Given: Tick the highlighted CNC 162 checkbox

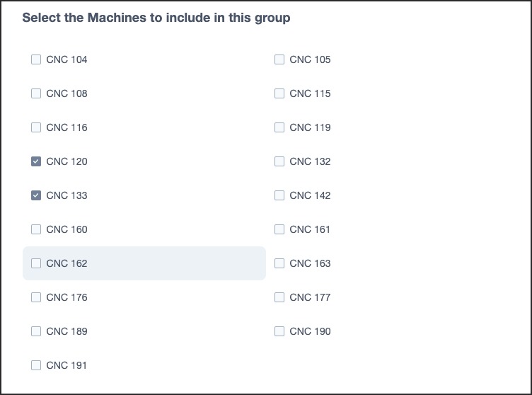Looking at the screenshot, I should point(36,263).
